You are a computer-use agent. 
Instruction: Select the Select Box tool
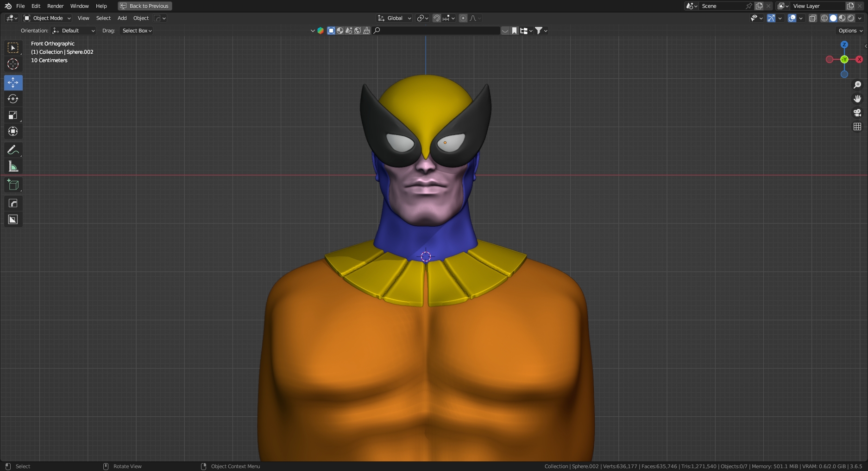click(x=13, y=48)
